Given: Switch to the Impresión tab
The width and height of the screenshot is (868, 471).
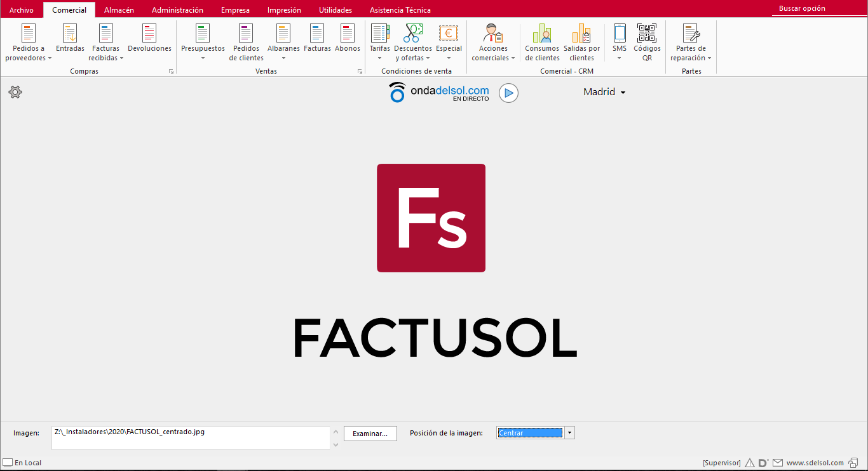Looking at the screenshot, I should tap(284, 10).
